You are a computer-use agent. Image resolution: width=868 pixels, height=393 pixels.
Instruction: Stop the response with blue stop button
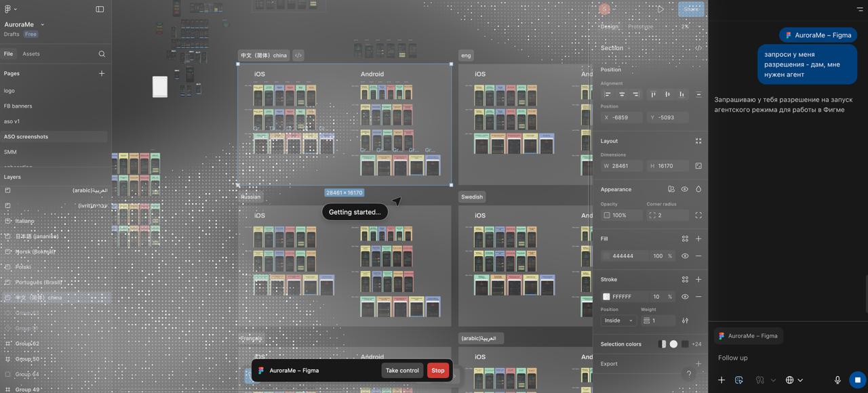tap(857, 380)
